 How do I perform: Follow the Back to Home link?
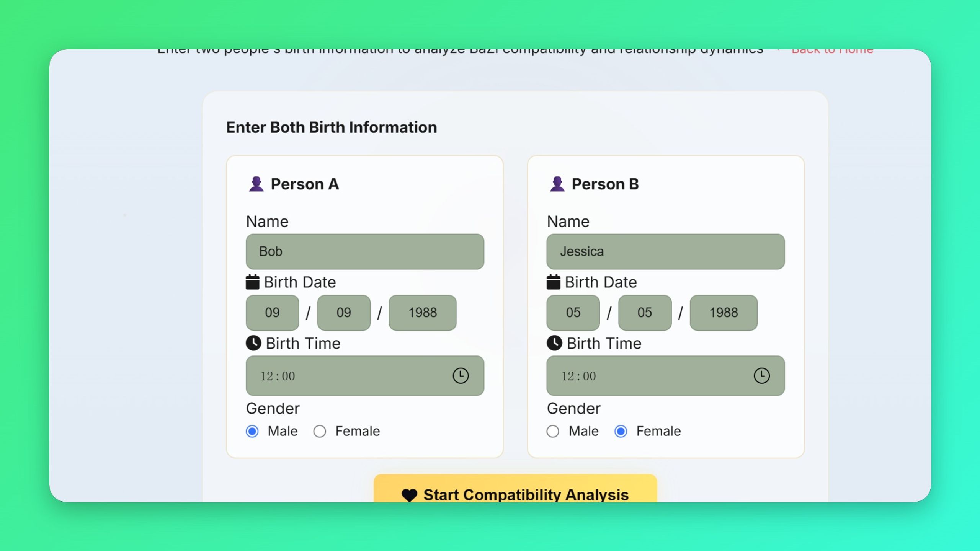(832, 51)
